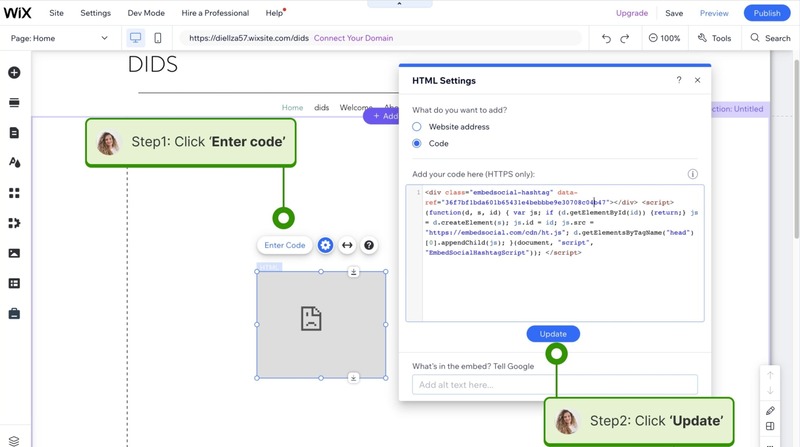This screenshot has width=800, height=447.
Task: Open the Help menu
Action: 275,13
